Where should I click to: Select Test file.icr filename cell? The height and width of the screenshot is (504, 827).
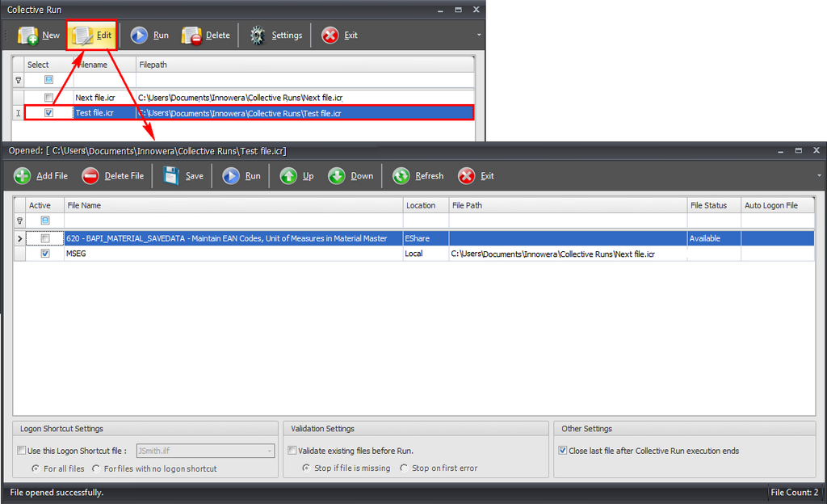point(105,113)
